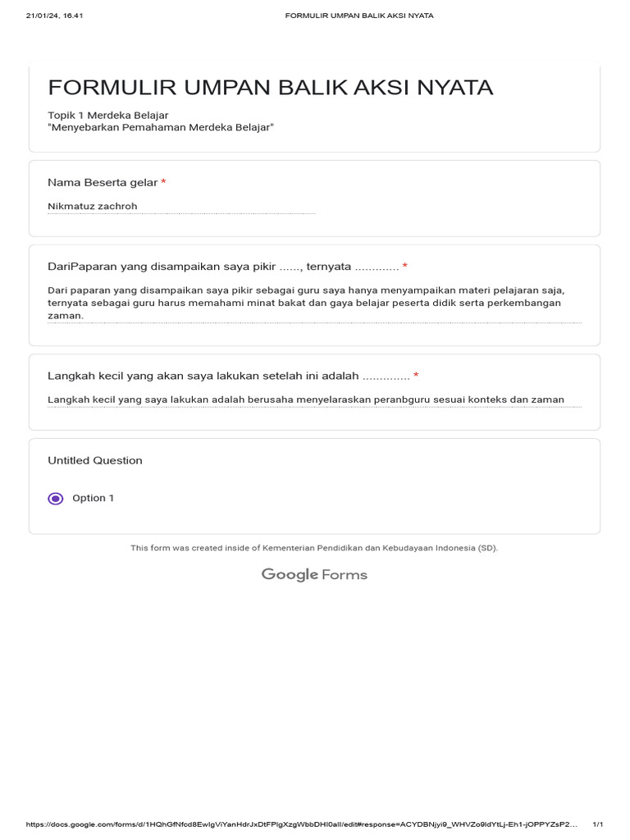The height and width of the screenshot is (840, 630).
Task: Click the answer "Langkah kecil yang saya lakukan"
Action: pos(306,399)
